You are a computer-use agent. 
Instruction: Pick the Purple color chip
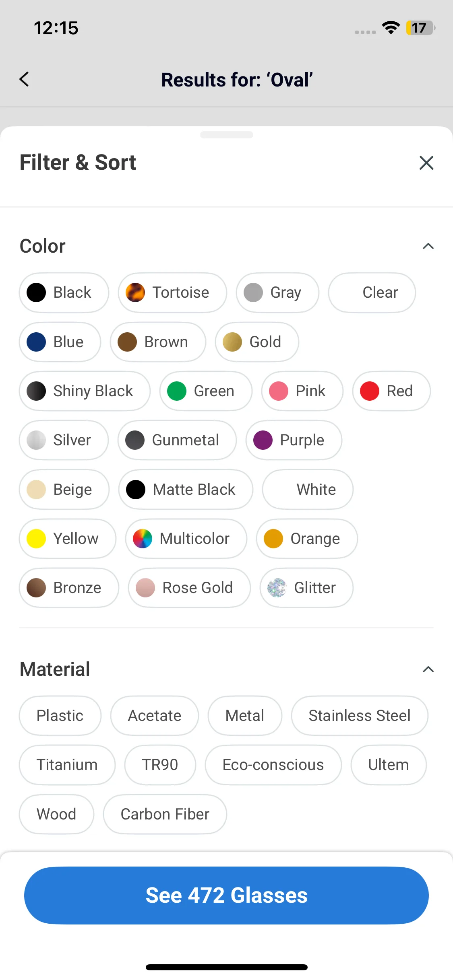point(294,440)
